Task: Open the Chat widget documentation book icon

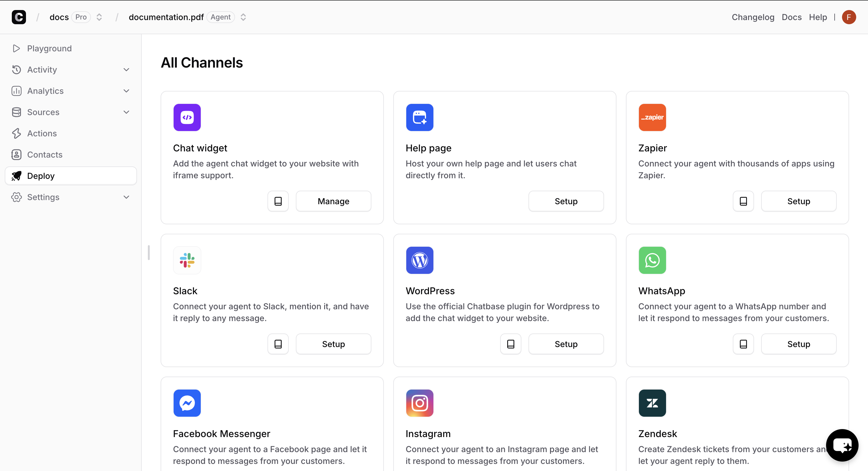Action: pyautogui.click(x=278, y=201)
